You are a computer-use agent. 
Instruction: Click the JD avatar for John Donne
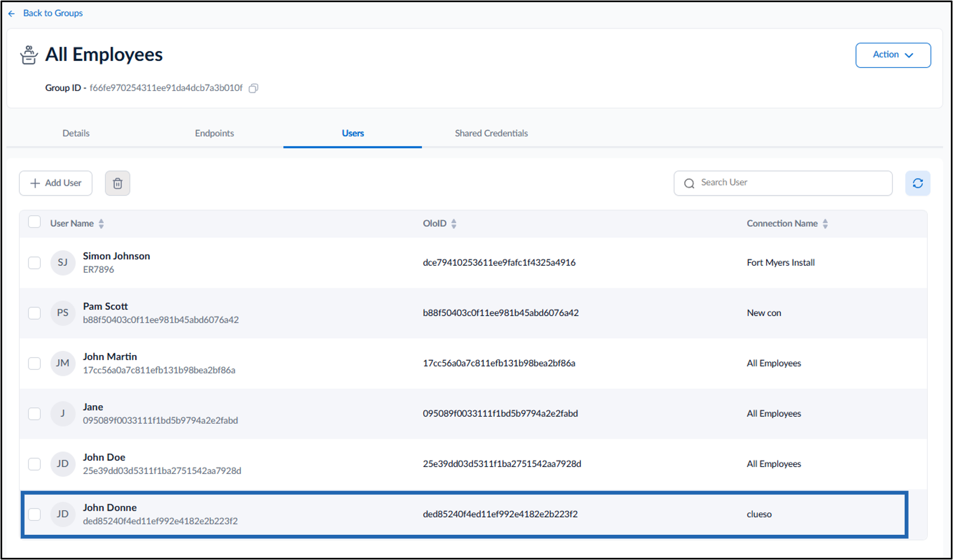pyautogui.click(x=63, y=514)
